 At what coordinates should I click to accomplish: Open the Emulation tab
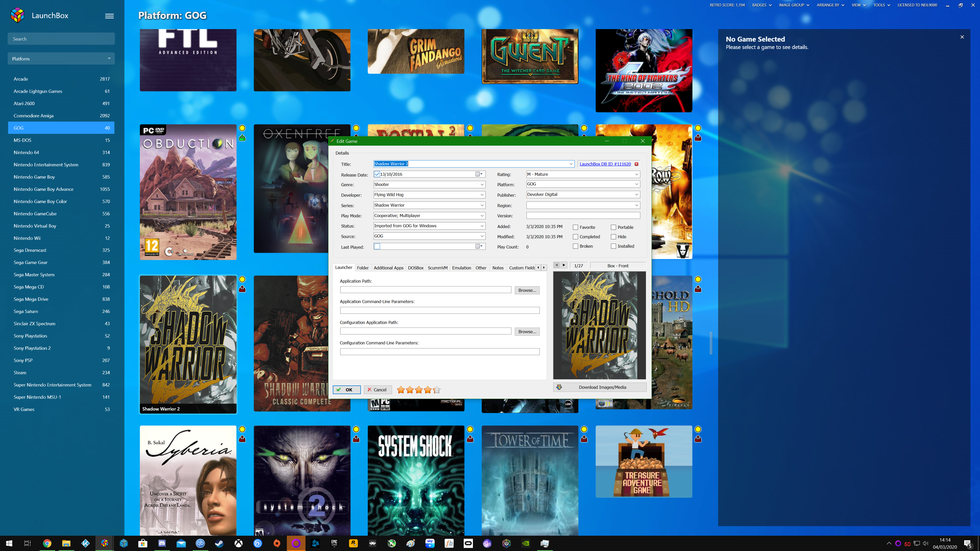[461, 268]
